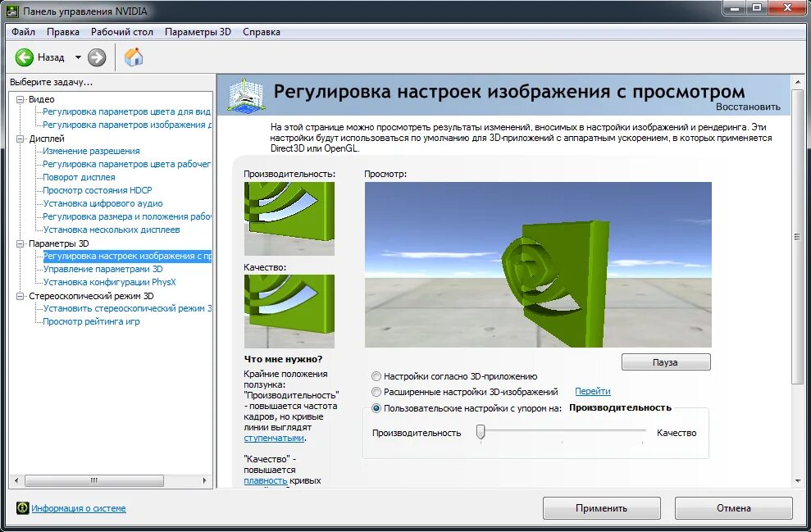Select Регулировка параметров изображения under Видео

pyautogui.click(x=127, y=125)
